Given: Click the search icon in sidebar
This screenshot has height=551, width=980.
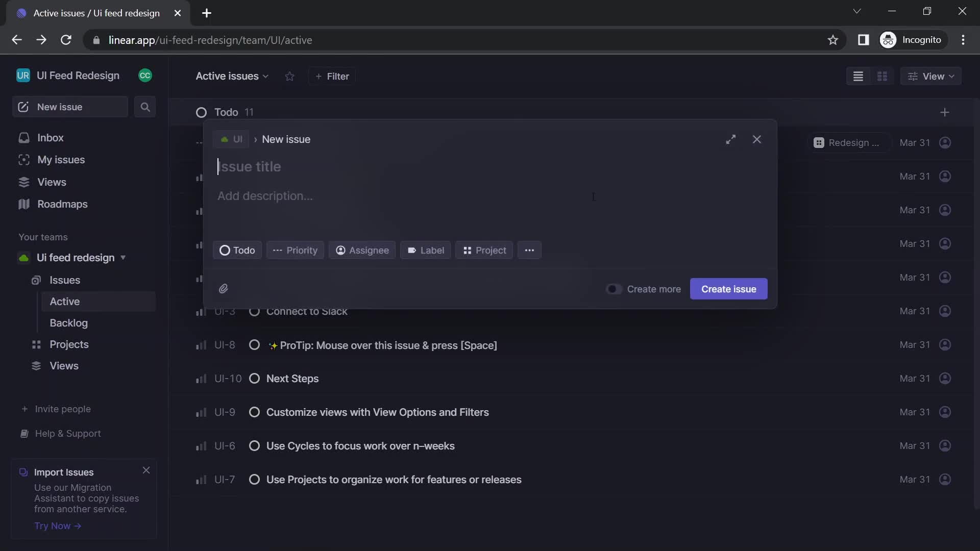Looking at the screenshot, I should click(x=145, y=107).
